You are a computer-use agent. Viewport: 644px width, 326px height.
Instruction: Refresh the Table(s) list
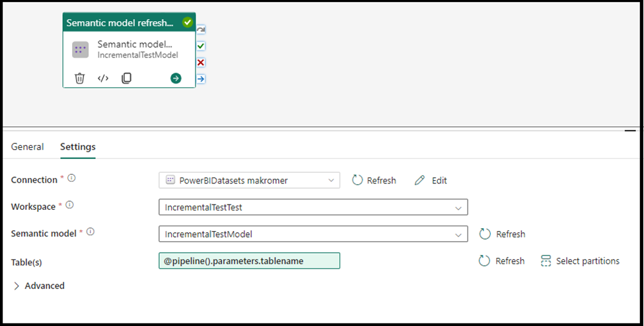[x=502, y=261]
